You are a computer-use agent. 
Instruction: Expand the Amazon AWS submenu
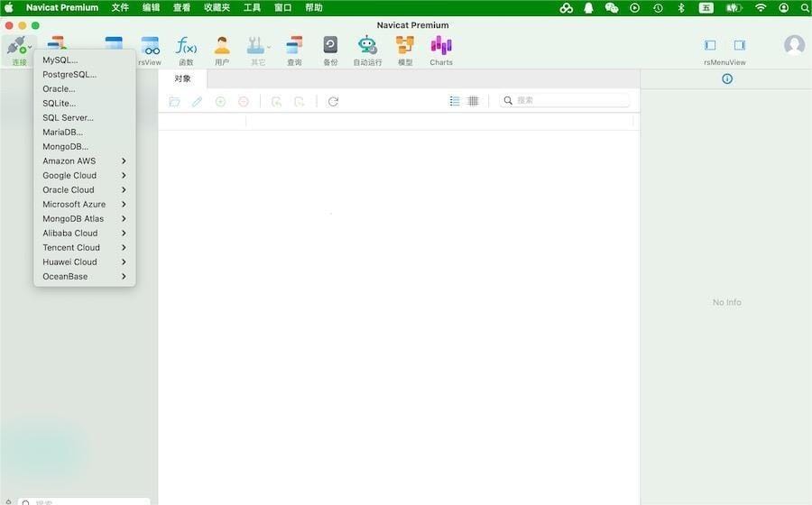click(x=85, y=161)
